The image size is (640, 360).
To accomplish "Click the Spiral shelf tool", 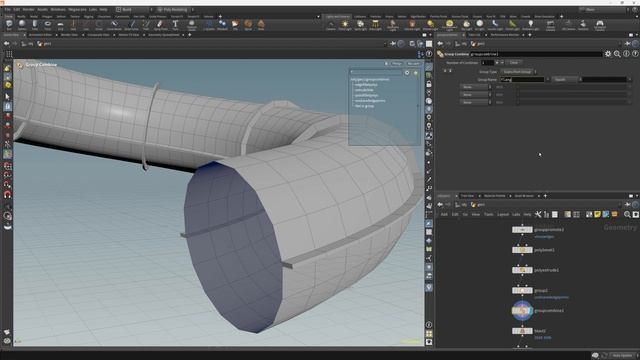I will coord(248,25).
